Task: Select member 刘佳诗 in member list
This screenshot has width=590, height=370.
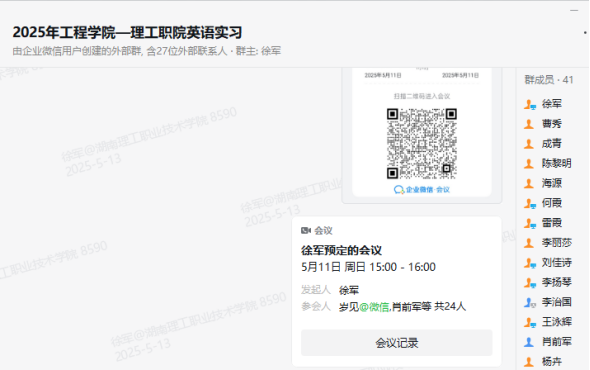Action: pos(557,262)
